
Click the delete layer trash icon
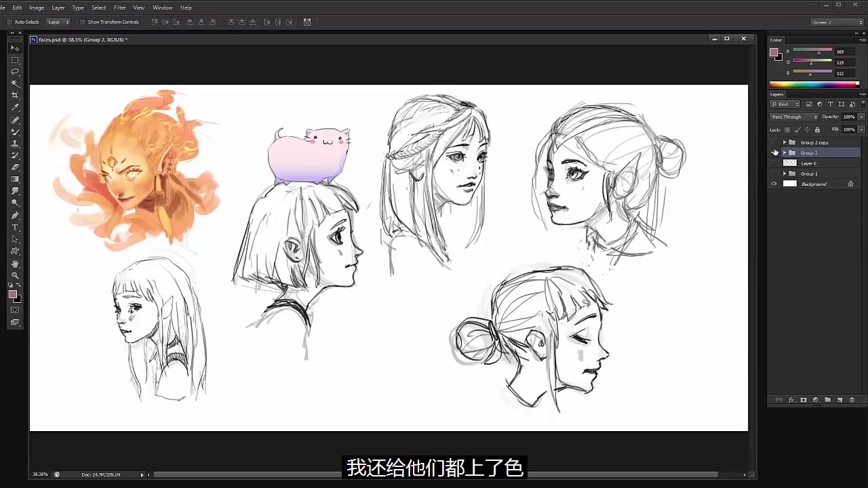click(852, 400)
